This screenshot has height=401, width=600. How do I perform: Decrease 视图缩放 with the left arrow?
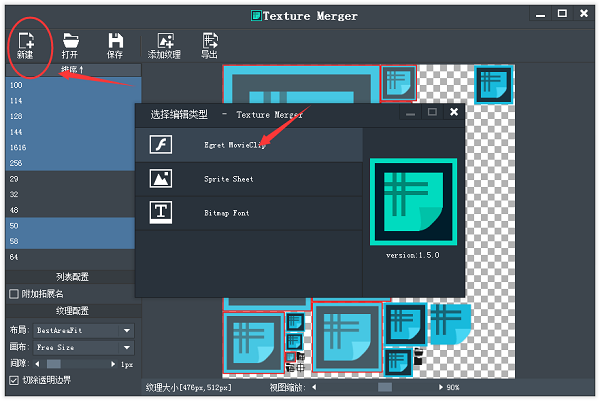[314, 387]
